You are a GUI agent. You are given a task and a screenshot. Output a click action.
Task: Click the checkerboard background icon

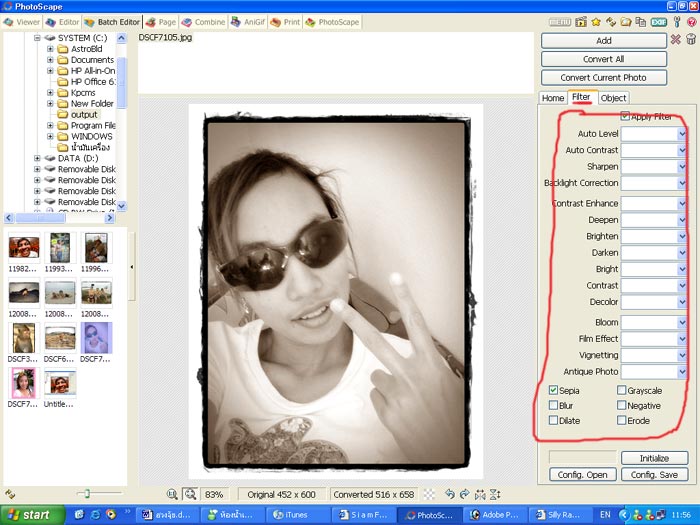coord(429,494)
